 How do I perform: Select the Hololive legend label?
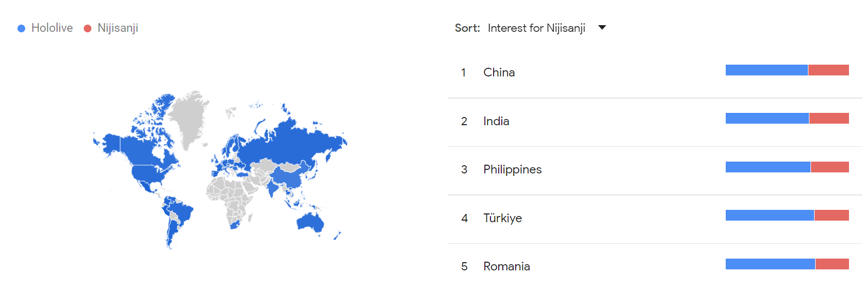52,28
